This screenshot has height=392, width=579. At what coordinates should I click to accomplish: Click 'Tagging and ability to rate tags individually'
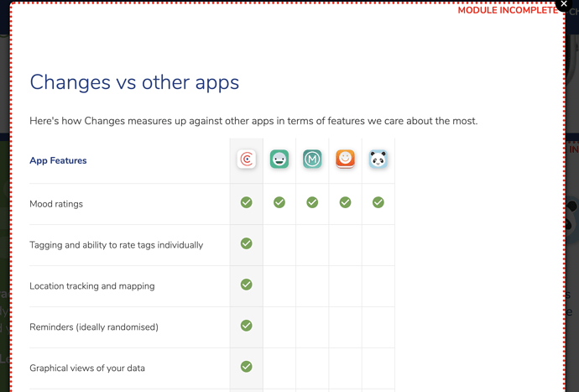point(117,245)
